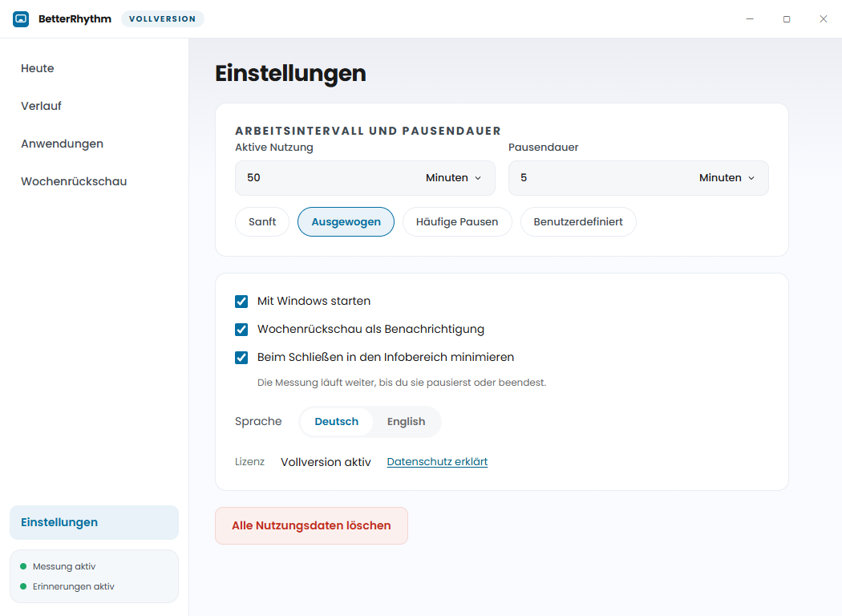This screenshot has height=616, width=842.
Task: Maximize the BetterRhythm window
Action: click(x=786, y=18)
